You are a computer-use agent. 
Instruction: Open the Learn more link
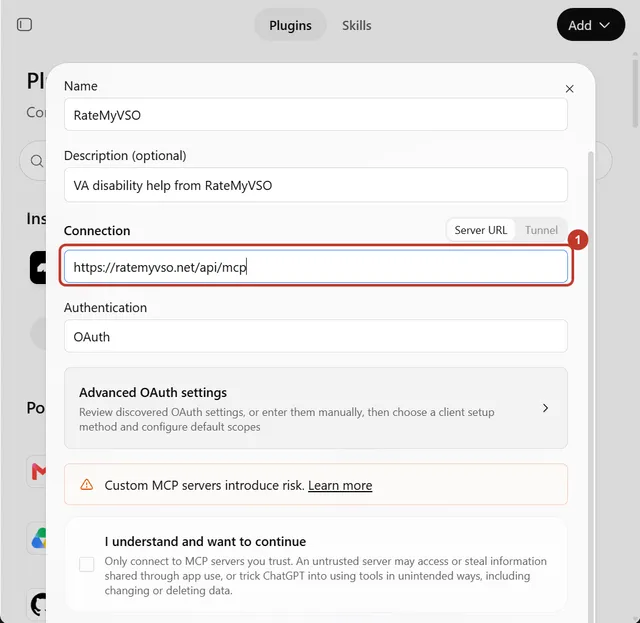[340, 485]
